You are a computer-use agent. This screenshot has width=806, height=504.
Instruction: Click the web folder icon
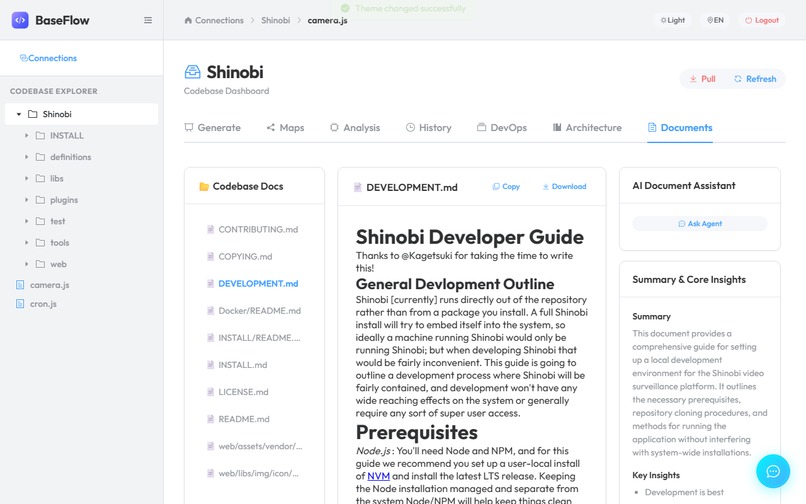tap(40, 264)
